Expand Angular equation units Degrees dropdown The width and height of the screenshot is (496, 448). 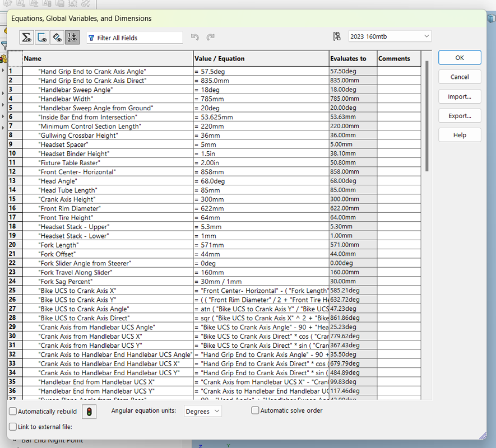203,412
